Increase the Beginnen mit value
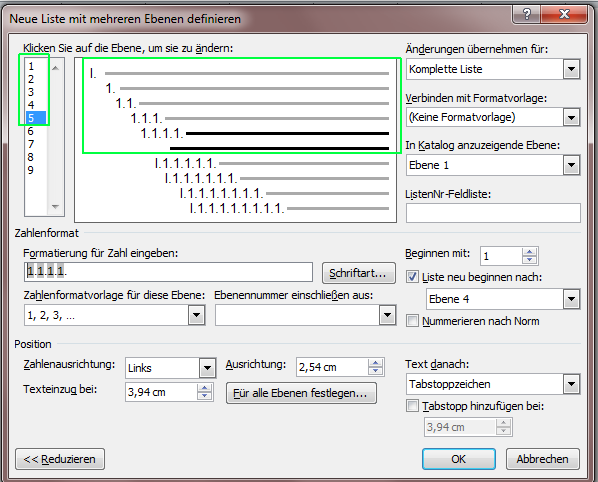The height and width of the screenshot is (482, 598). click(x=529, y=252)
